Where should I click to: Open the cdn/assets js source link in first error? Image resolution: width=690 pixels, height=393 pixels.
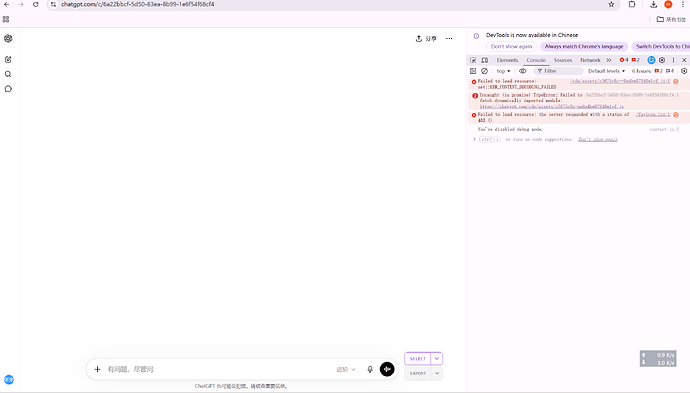(x=620, y=81)
